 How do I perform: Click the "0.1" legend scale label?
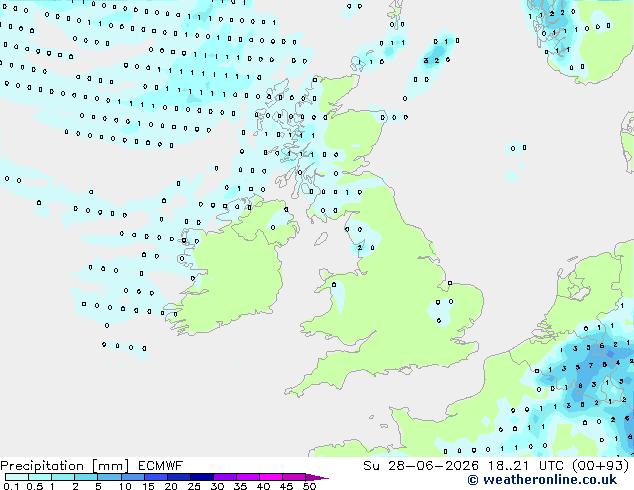tap(11, 486)
